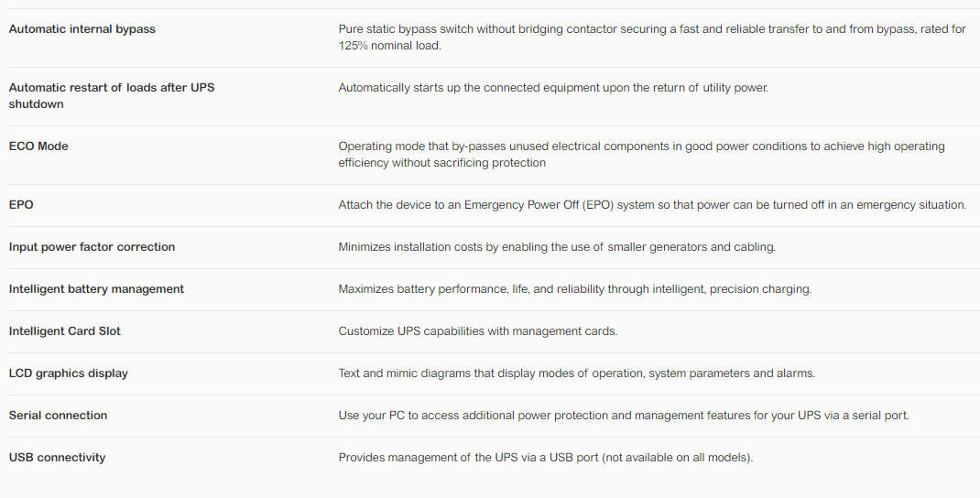
Task: Select the Intelligent battery management label
Action: (x=96, y=289)
